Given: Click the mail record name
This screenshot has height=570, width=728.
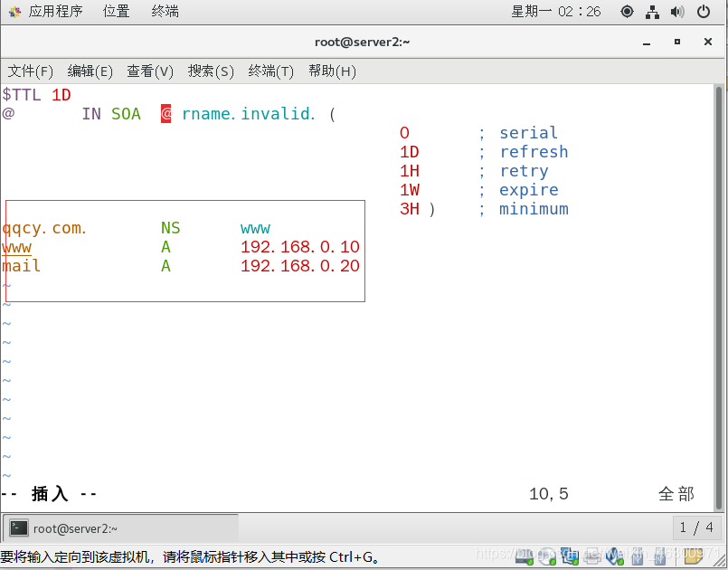Looking at the screenshot, I should pyautogui.click(x=22, y=266).
